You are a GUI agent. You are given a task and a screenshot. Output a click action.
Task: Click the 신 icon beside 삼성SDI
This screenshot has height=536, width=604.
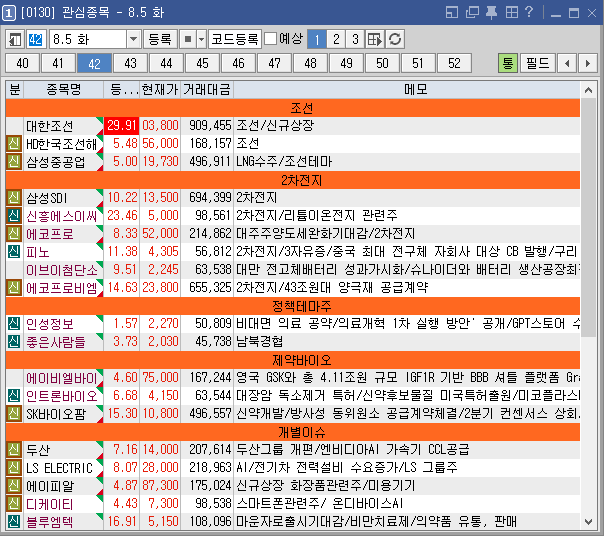coord(14,198)
